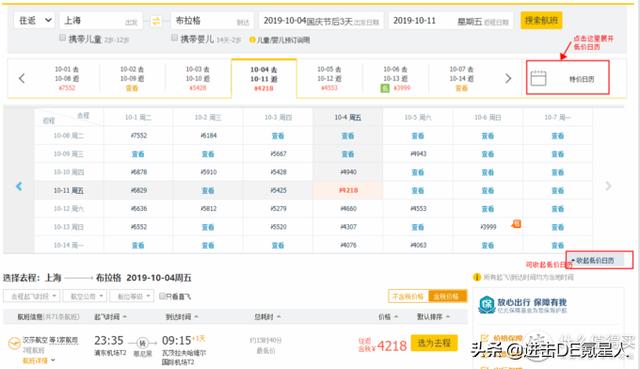Click 查看 for 10-6 departure, 10-12 return
Screen dimensions: 640x369
click(x=488, y=209)
